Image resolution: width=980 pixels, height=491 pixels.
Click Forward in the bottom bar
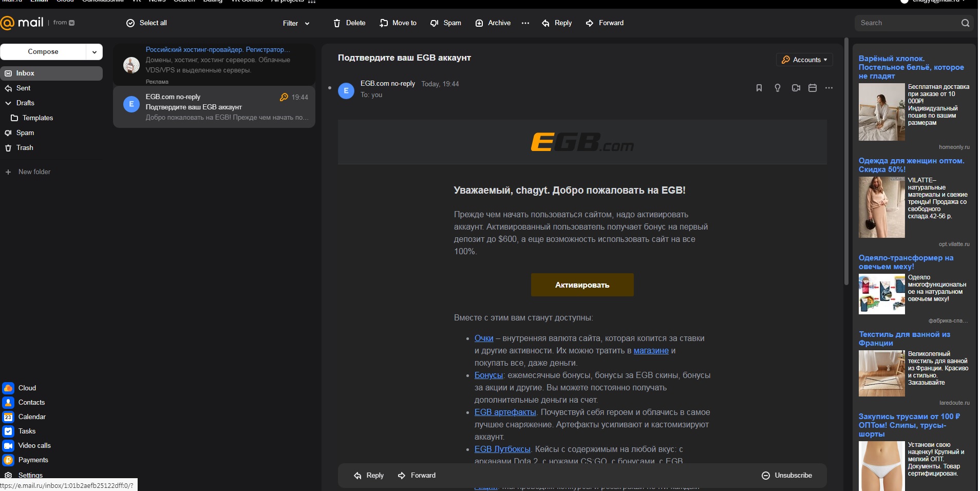417,476
